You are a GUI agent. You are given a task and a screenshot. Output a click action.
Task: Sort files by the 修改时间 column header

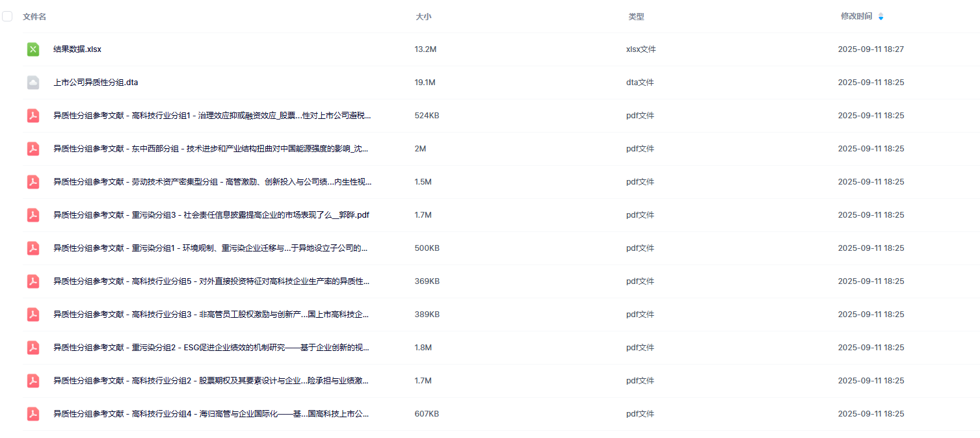pyautogui.click(x=856, y=16)
